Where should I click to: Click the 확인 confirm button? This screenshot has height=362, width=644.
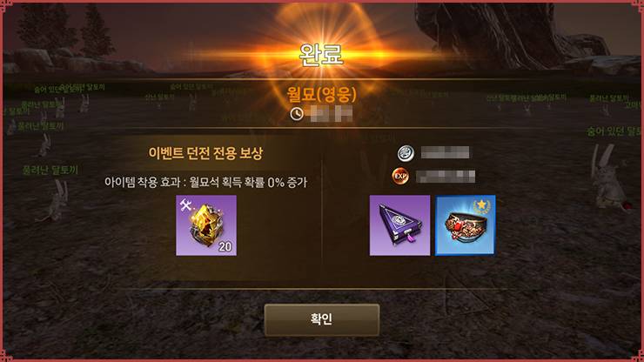[322, 319]
